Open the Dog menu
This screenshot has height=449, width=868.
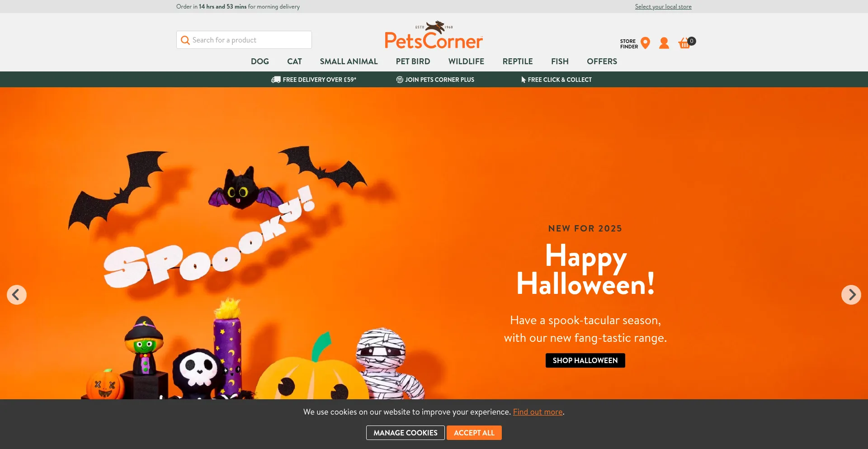tap(260, 61)
